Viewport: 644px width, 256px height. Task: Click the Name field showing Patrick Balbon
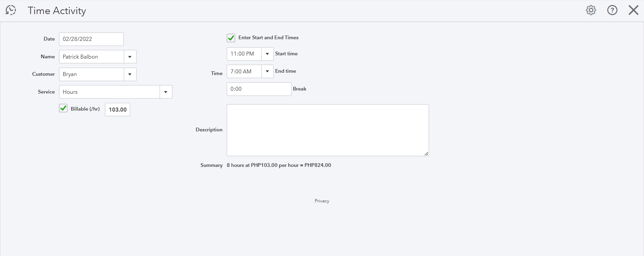[x=92, y=57]
